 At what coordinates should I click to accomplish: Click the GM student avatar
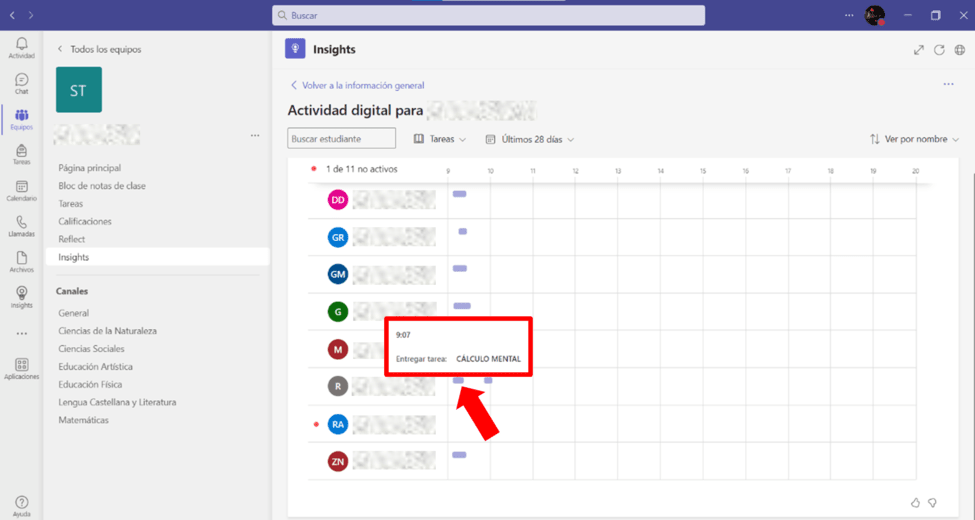[338, 274]
